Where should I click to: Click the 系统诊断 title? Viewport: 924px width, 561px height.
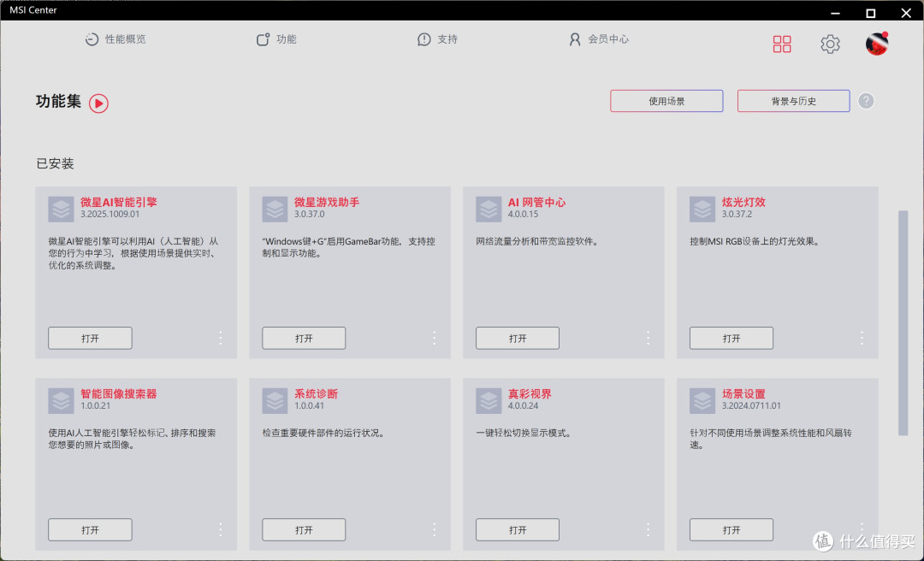pyautogui.click(x=317, y=393)
